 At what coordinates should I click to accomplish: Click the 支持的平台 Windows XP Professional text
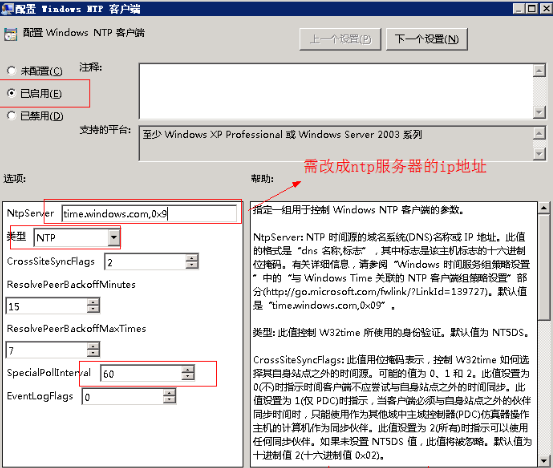coord(282,134)
